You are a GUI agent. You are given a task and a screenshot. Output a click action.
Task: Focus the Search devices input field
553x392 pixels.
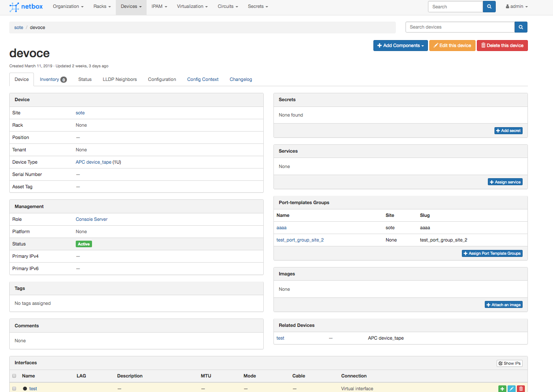click(x=460, y=27)
